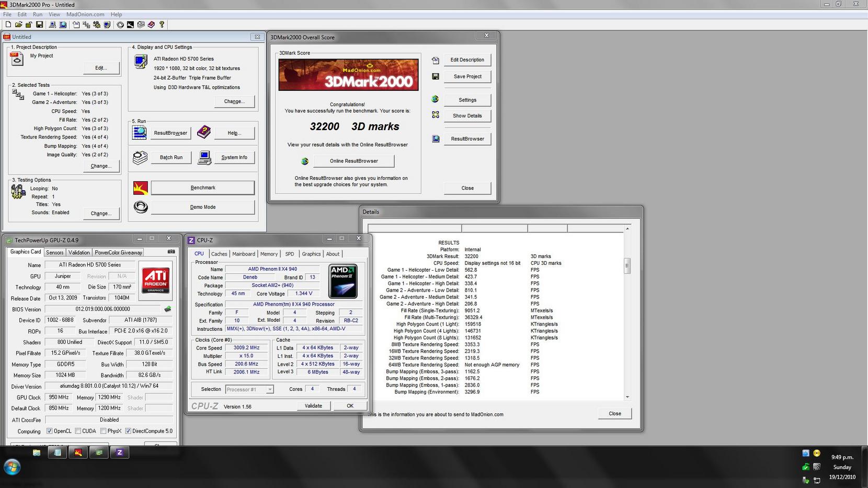Open the Run menu
This screenshot has height=488, width=868.
tap(38, 14)
